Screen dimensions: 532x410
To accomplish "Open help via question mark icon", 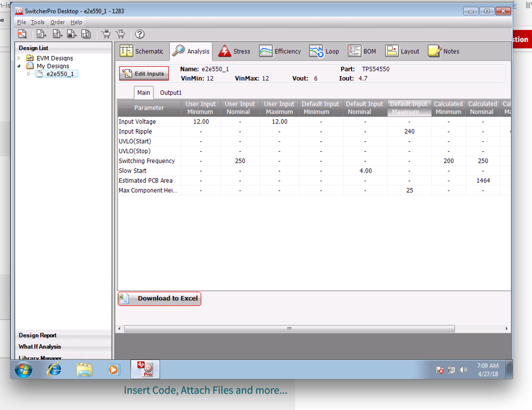I will [x=140, y=34].
